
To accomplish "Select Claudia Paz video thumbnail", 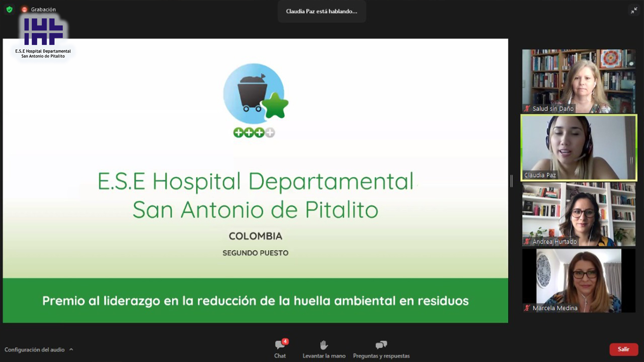I will click(579, 148).
